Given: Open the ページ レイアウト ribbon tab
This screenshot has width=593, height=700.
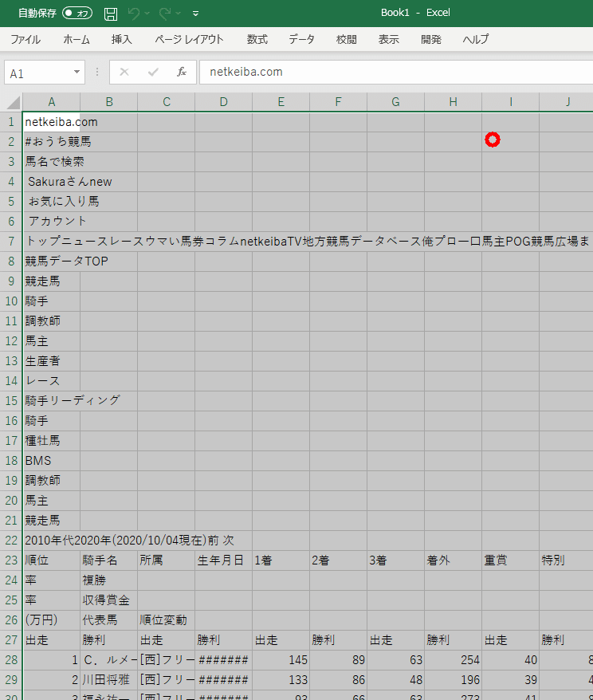Looking at the screenshot, I should coord(189,39).
